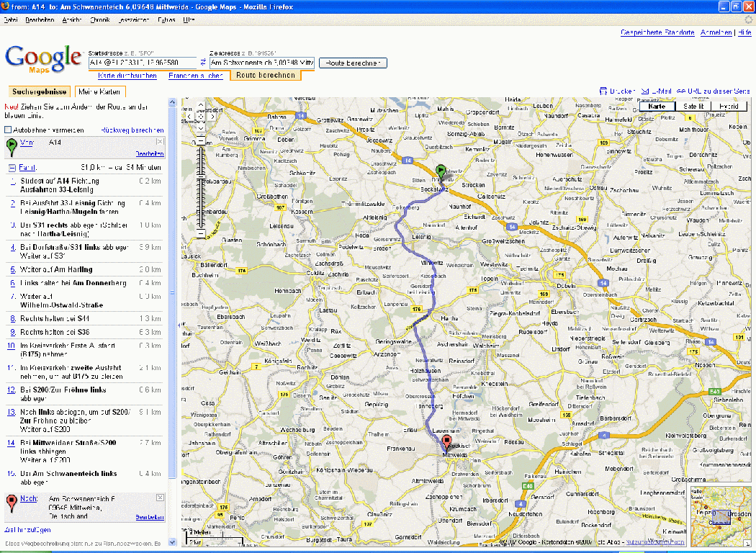The height and width of the screenshot is (553, 756).
Task: Open the Chronik menu
Action: coord(100,19)
